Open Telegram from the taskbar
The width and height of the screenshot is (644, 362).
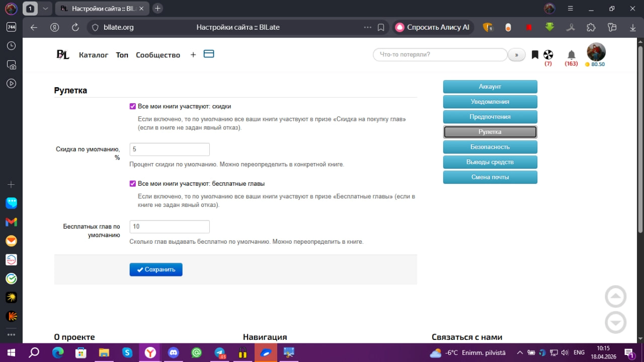(x=220, y=352)
